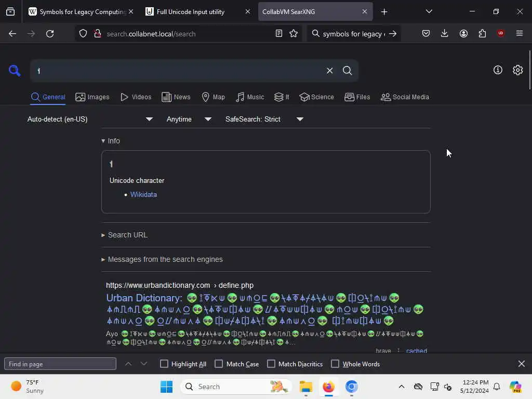Select the News search category

pos(176,97)
